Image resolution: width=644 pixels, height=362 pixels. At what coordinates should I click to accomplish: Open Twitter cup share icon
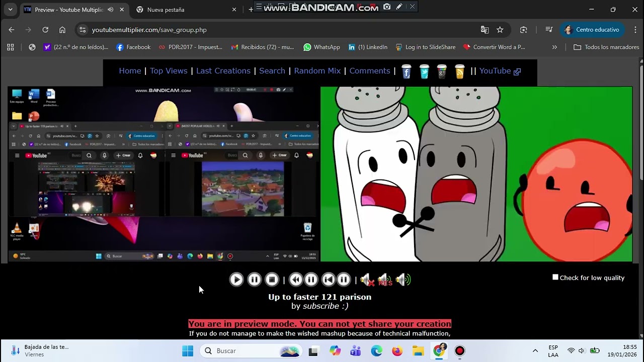424,71
